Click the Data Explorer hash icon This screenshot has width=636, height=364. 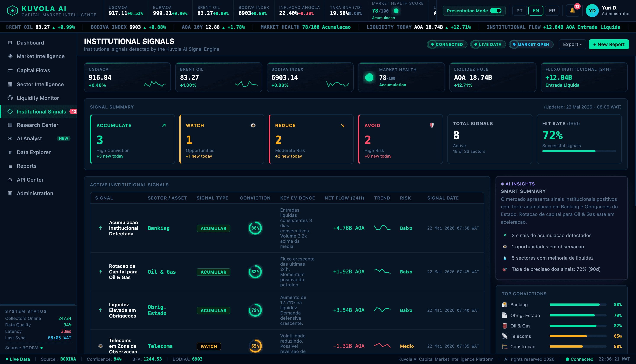click(10, 152)
